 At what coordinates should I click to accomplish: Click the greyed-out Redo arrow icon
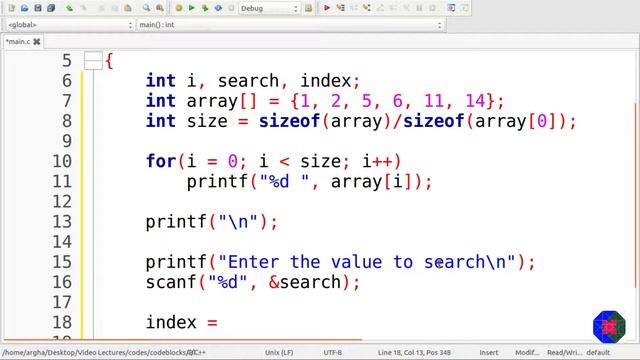point(83,8)
